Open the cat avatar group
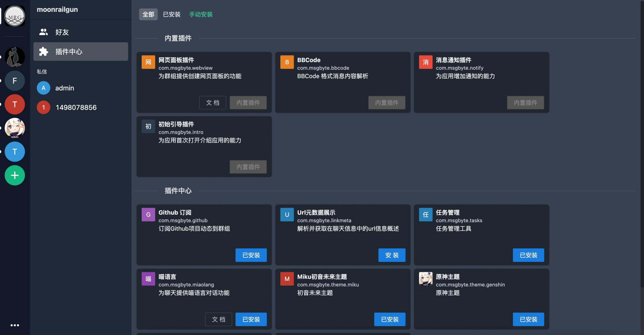The width and height of the screenshot is (644, 335). [15, 57]
